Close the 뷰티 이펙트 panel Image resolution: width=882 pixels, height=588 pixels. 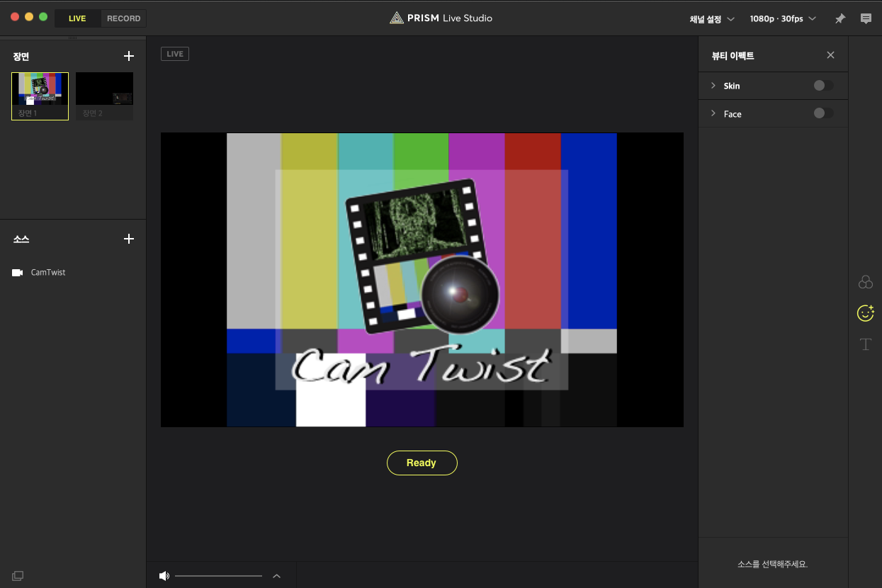831,55
